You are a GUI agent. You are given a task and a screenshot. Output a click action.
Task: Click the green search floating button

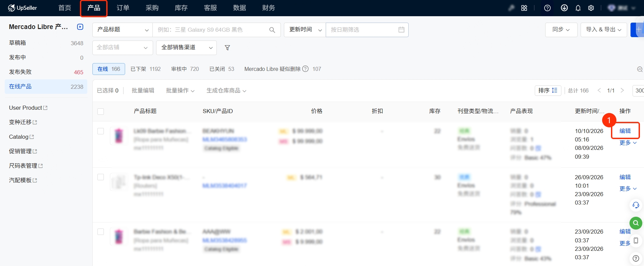636,223
